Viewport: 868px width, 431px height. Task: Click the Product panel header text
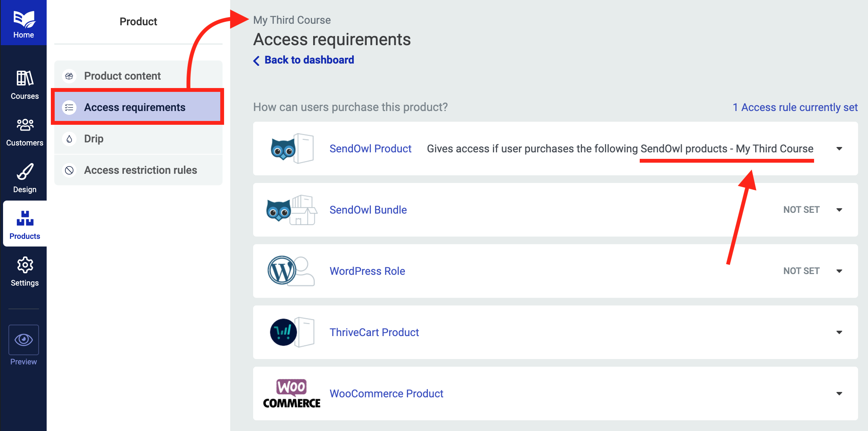[138, 21]
